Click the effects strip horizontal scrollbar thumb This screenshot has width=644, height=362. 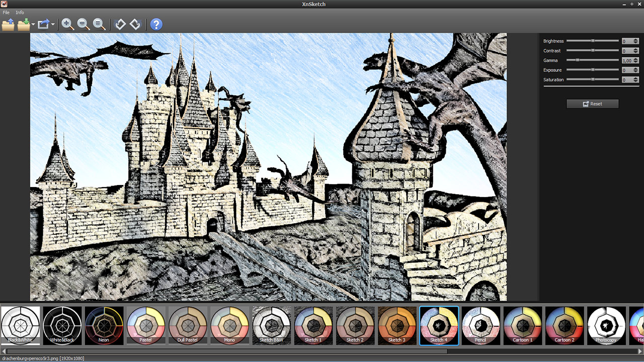226,351
